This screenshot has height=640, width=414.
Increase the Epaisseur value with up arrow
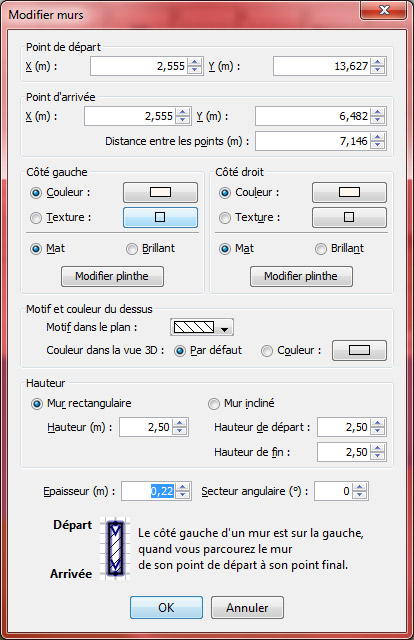click(x=183, y=487)
